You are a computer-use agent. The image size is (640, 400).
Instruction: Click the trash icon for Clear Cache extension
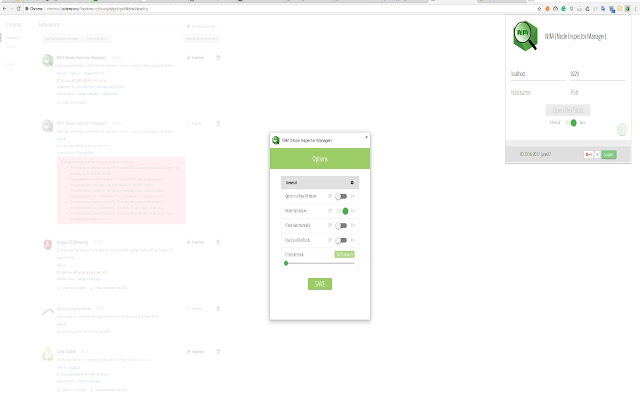[218, 351]
